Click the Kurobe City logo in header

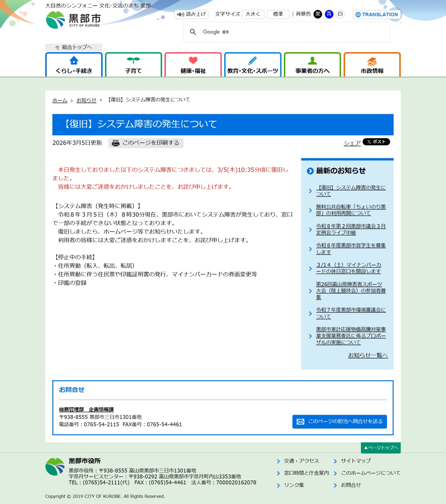tap(73, 20)
